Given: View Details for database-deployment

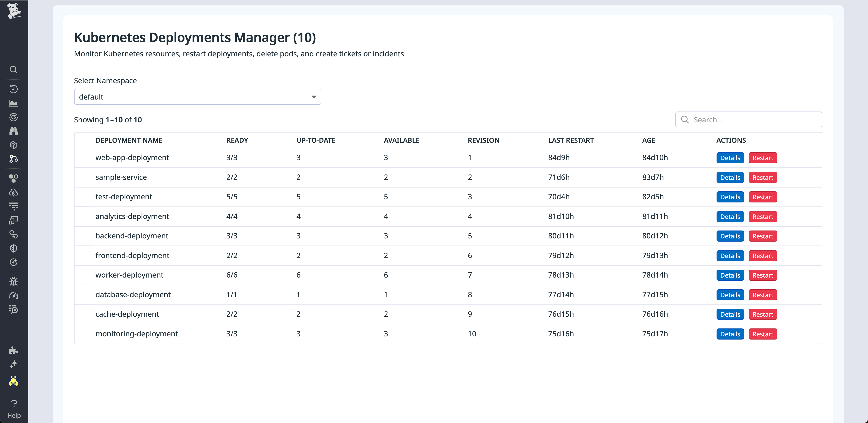Looking at the screenshot, I should (x=730, y=295).
